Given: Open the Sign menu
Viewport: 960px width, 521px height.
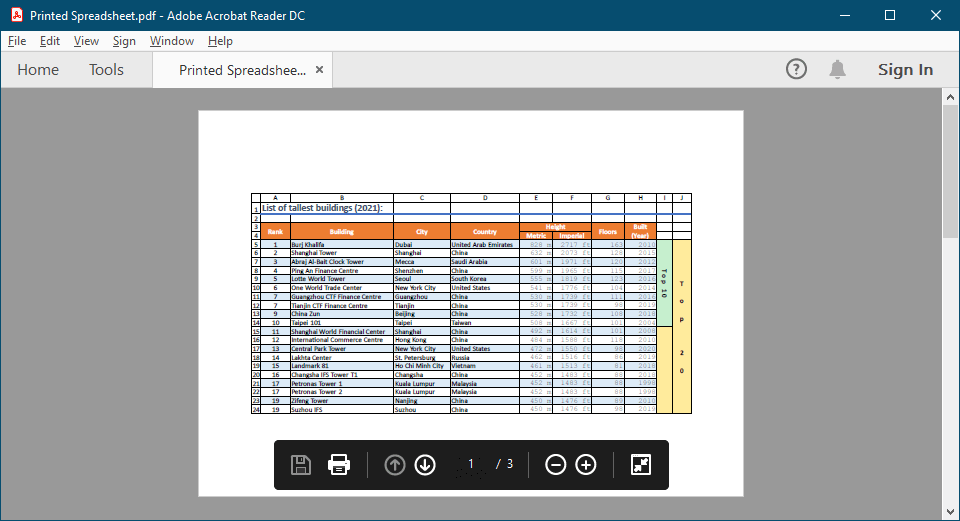Looking at the screenshot, I should pyautogui.click(x=124, y=41).
